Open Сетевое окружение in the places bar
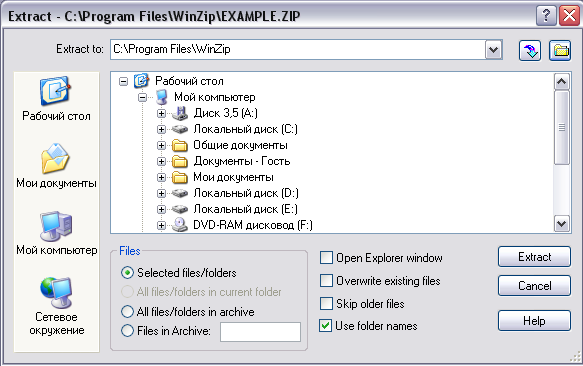This screenshot has height=366, width=583. (x=56, y=306)
